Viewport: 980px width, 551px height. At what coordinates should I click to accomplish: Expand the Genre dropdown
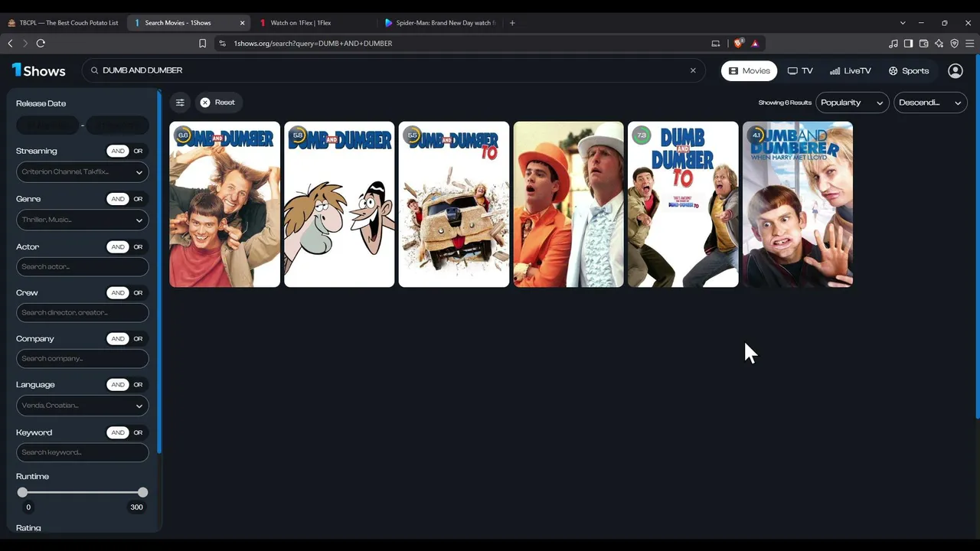[x=83, y=220]
